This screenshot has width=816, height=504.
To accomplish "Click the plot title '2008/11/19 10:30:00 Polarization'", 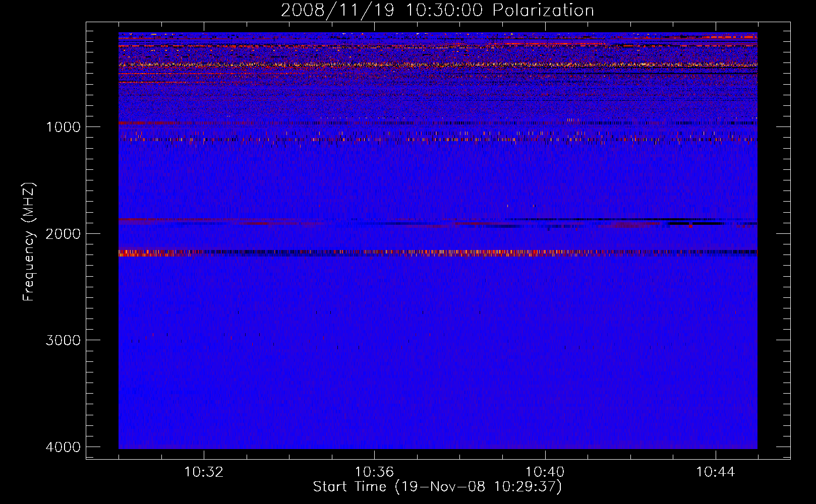I will (x=437, y=10).
